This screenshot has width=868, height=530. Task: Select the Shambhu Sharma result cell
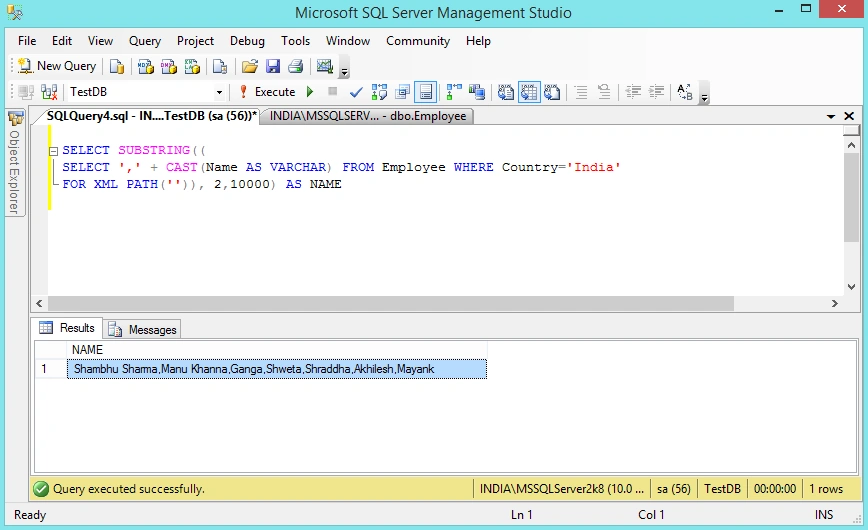[277, 369]
